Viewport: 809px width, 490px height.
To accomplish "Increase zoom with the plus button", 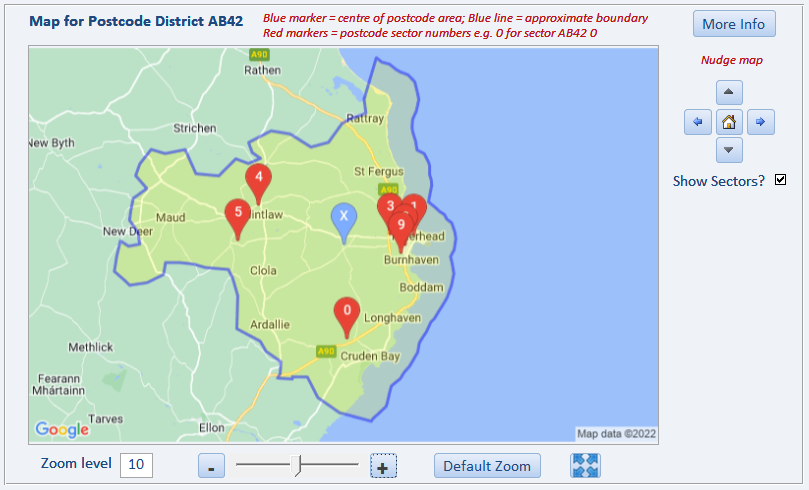I will (x=383, y=466).
